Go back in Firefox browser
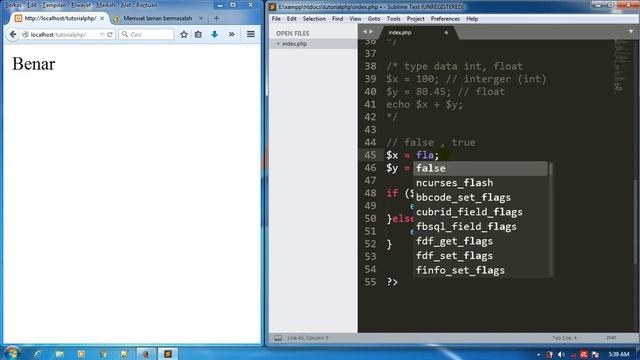The image size is (640, 360). pyautogui.click(x=13, y=35)
